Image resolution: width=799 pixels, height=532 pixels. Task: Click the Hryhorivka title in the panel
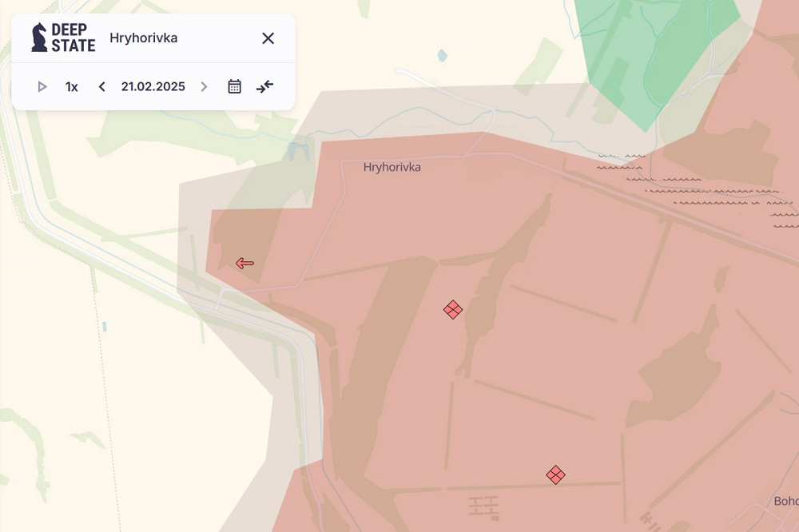144,38
